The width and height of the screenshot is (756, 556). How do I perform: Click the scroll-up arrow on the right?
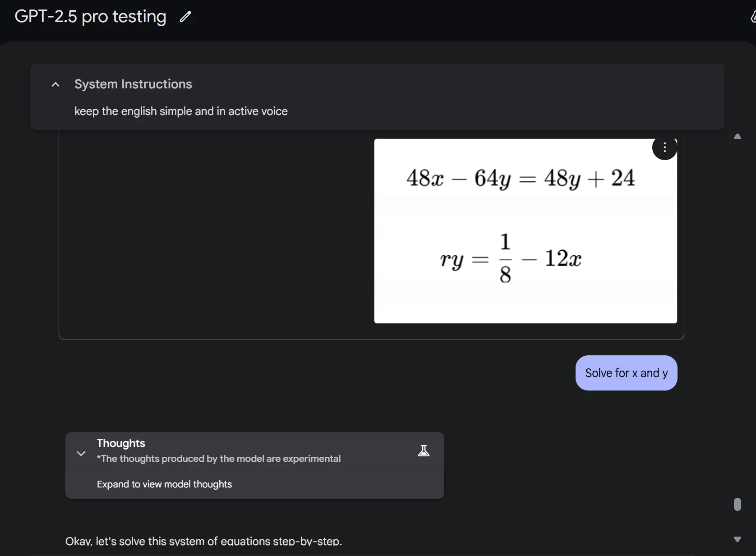tap(738, 136)
